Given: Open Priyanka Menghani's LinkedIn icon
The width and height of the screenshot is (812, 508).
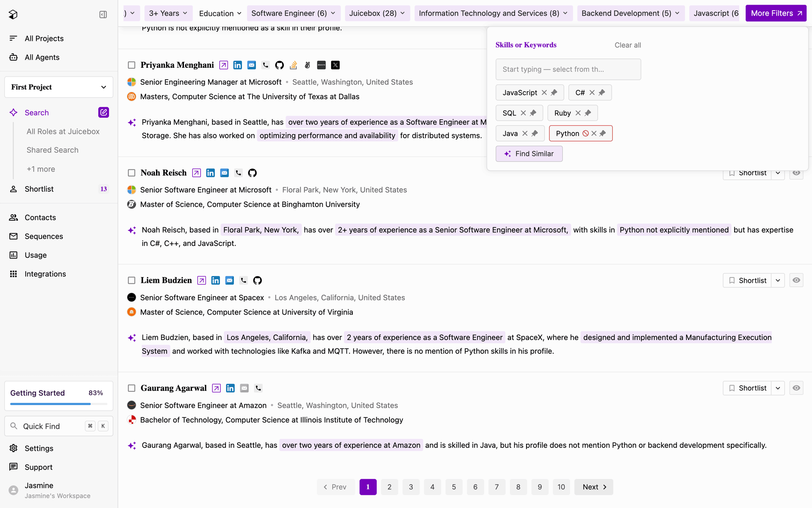Looking at the screenshot, I should point(238,65).
